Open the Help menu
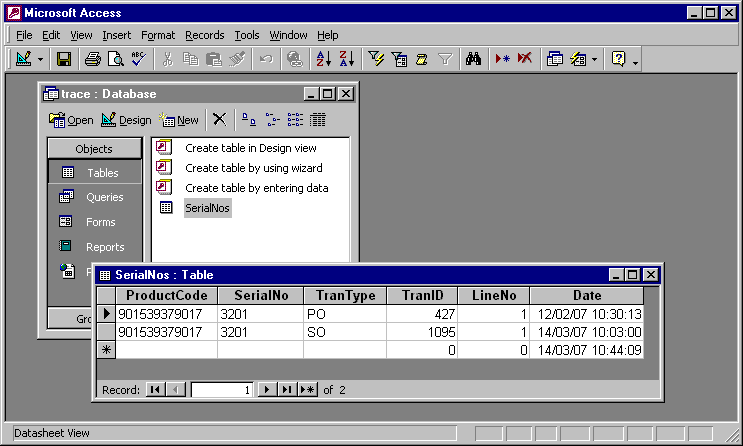 pos(327,35)
